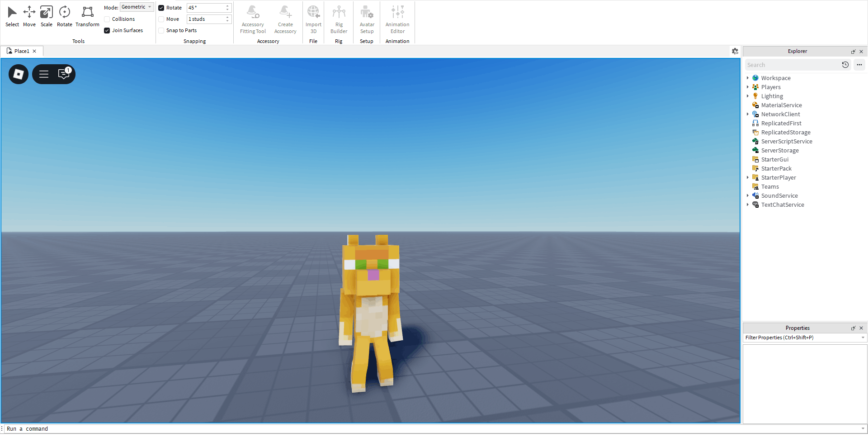Activate the Scale tool
Viewport: 868px width, 447px height.
47,16
